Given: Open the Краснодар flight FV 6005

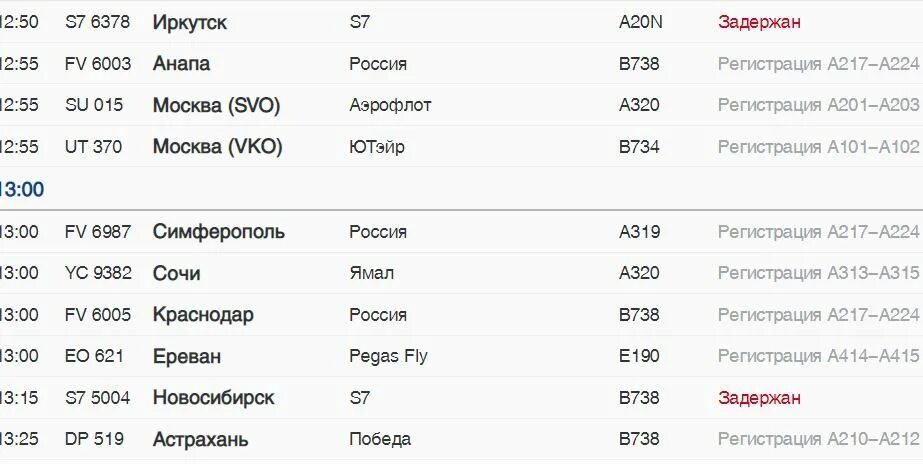Looking at the screenshot, I should click(462, 315).
